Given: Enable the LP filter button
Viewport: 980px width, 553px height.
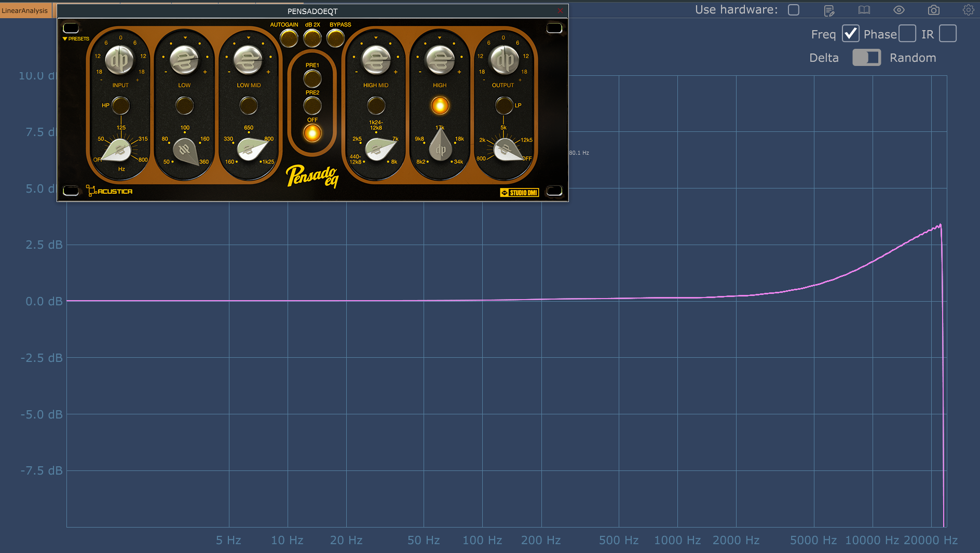Looking at the screenshot, I should pos(503,105).
